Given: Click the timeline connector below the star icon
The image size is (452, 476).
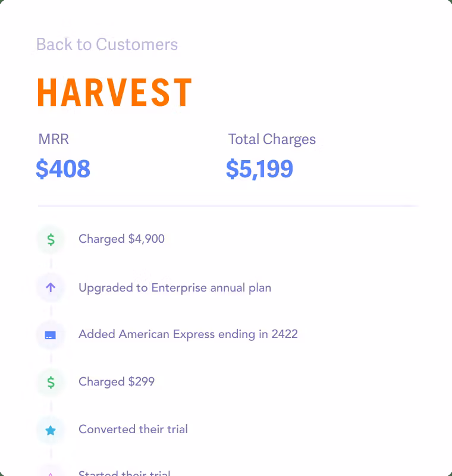Looking at the screenshot, I should 51,452.
